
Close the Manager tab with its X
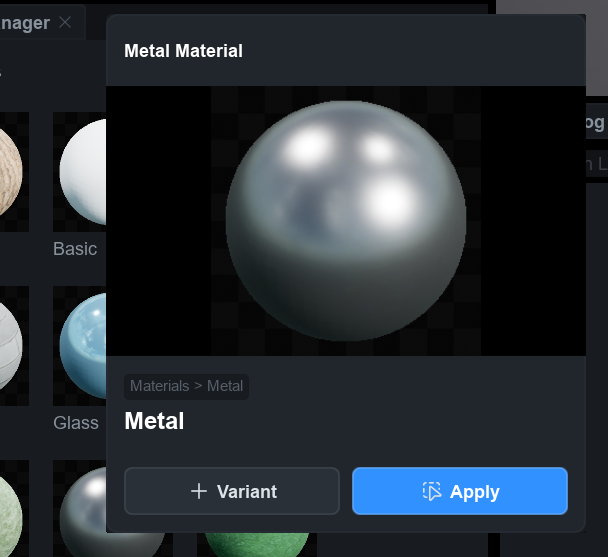[x=65, y=22]
